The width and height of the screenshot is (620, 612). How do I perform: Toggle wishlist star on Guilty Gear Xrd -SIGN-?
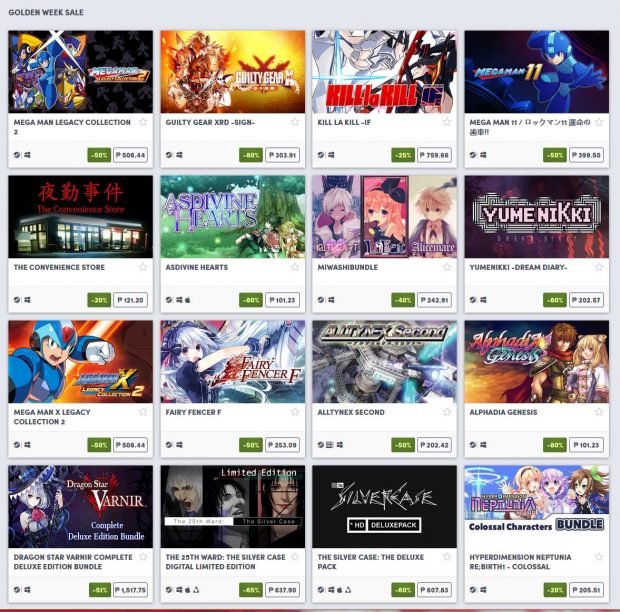click(x=295, y=122)
